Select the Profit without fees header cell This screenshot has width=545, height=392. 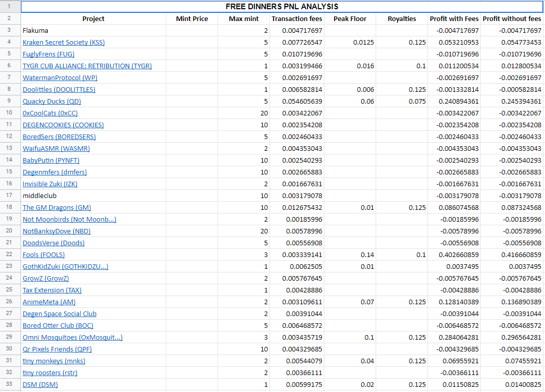click(512, 19)
